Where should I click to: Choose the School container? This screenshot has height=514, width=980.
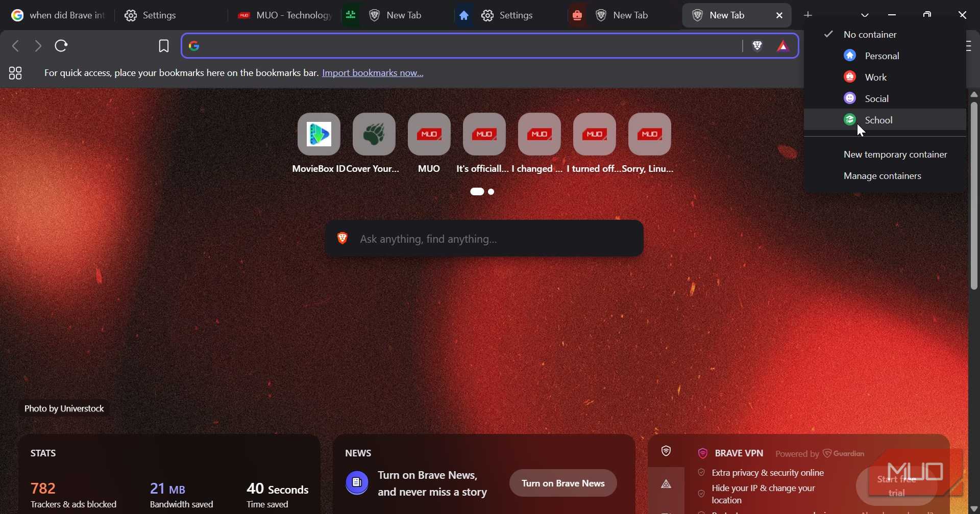(x=886, y=120)
